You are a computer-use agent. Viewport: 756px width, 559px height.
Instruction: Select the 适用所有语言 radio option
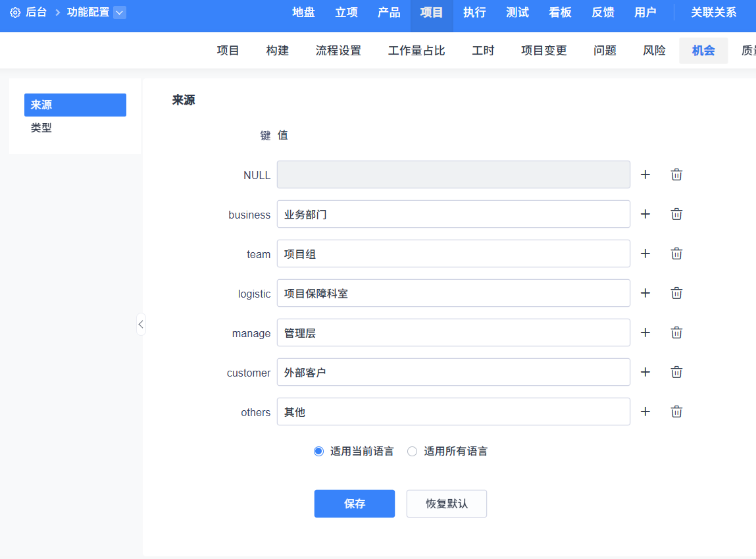click(413, 451)
